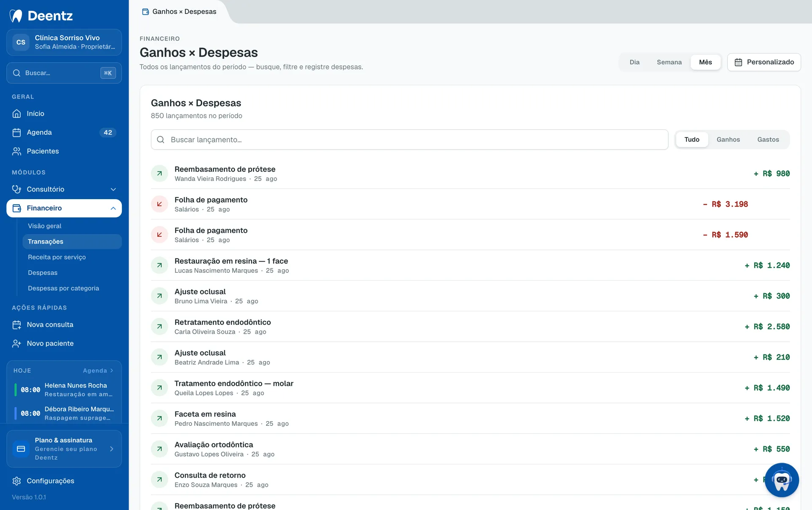
Task: Click income arrow icon for Wanda Vieira Rodrigues
Action: [x=159, y=173]
